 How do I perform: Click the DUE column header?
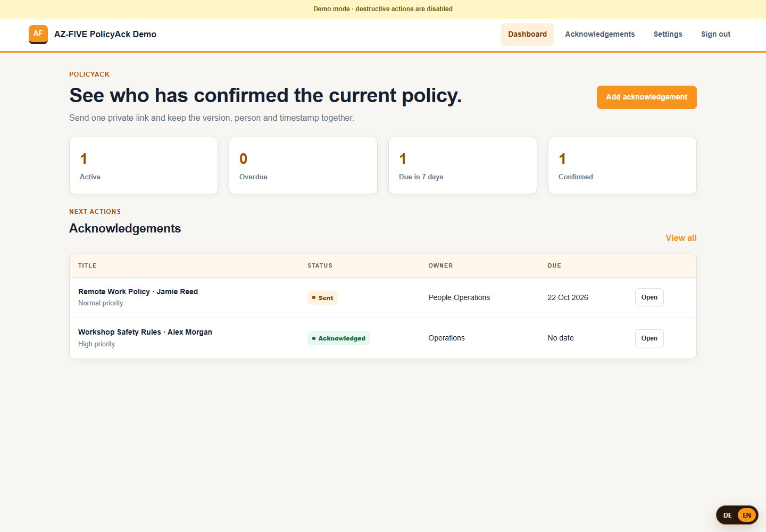(554, 265)
